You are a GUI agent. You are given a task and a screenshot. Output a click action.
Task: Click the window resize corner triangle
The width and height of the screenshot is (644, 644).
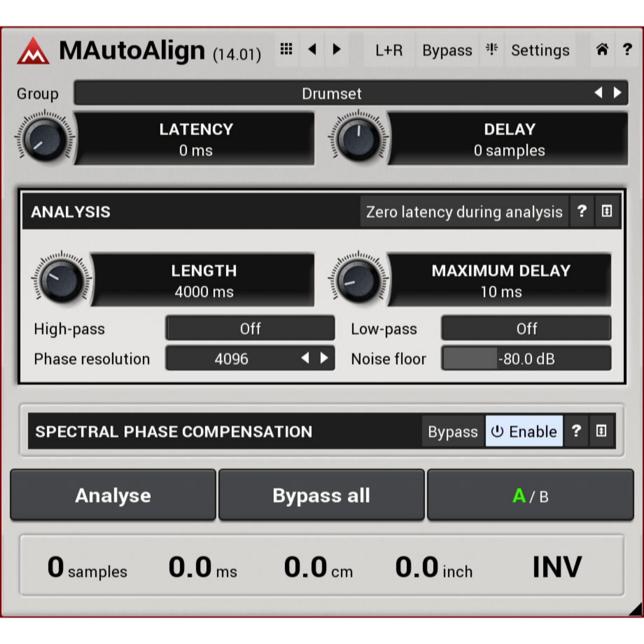(x=636, y=609)
